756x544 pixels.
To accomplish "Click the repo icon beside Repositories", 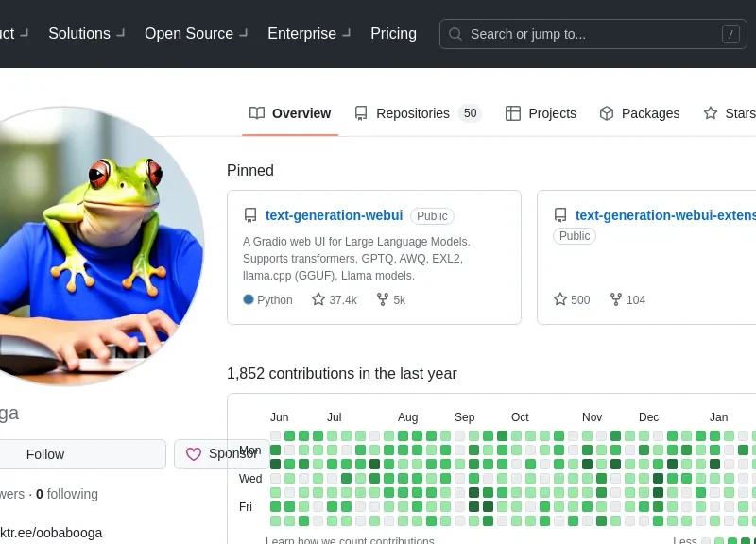I will point(361,113).
